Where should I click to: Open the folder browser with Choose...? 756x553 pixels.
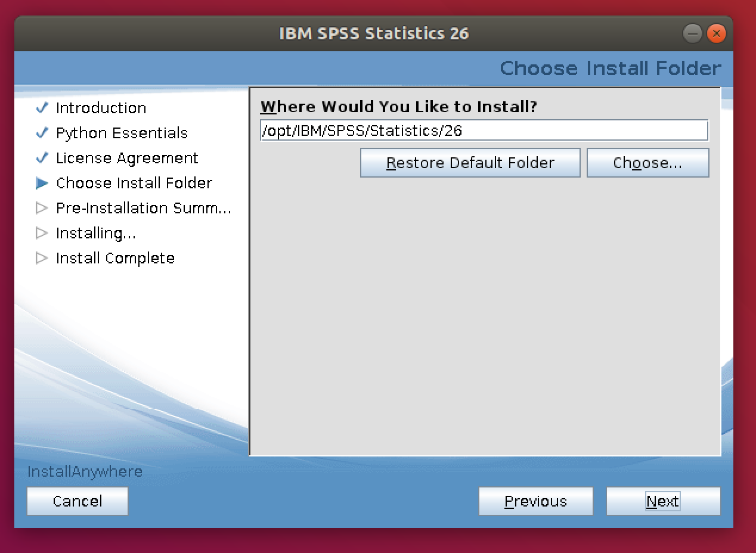pyautogui.click(x=647, y=163)
